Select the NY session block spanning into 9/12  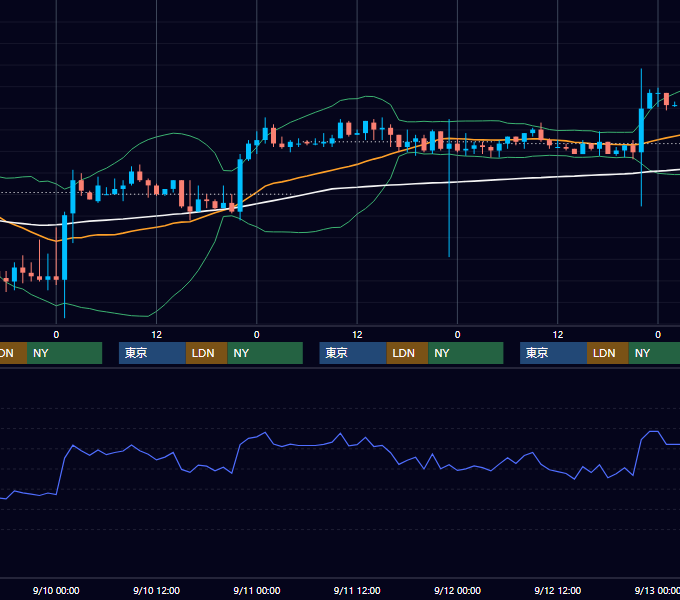click(466, 353)
